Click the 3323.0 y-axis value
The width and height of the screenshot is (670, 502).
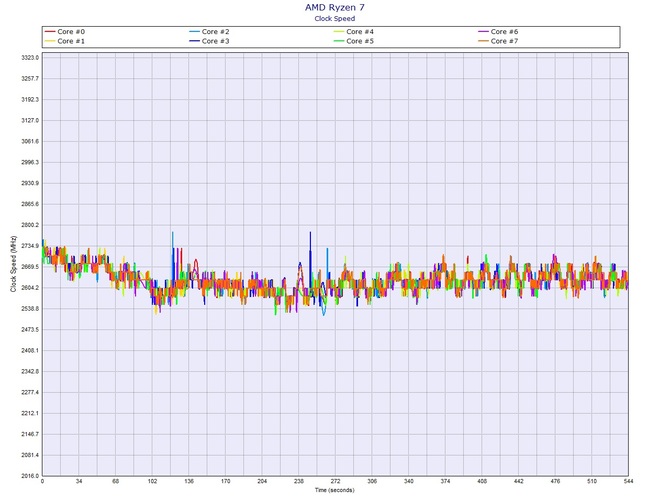click(x=30, y=57)
